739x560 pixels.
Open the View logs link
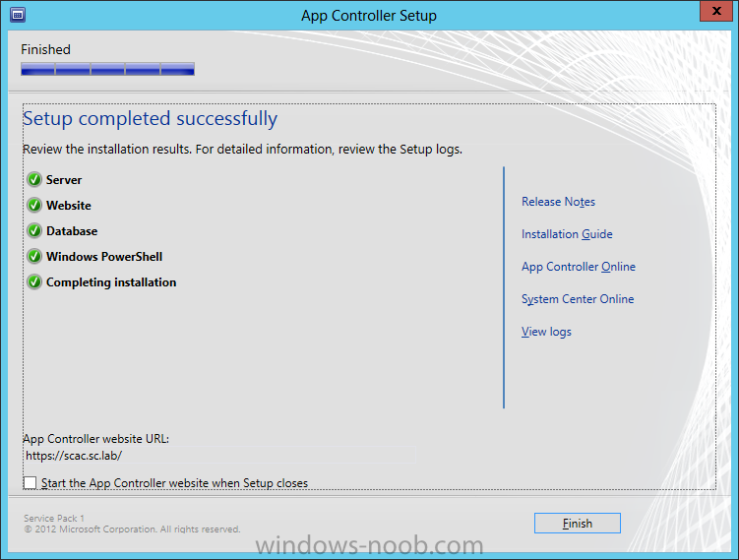pyautogui.click(x=546, y=332)
